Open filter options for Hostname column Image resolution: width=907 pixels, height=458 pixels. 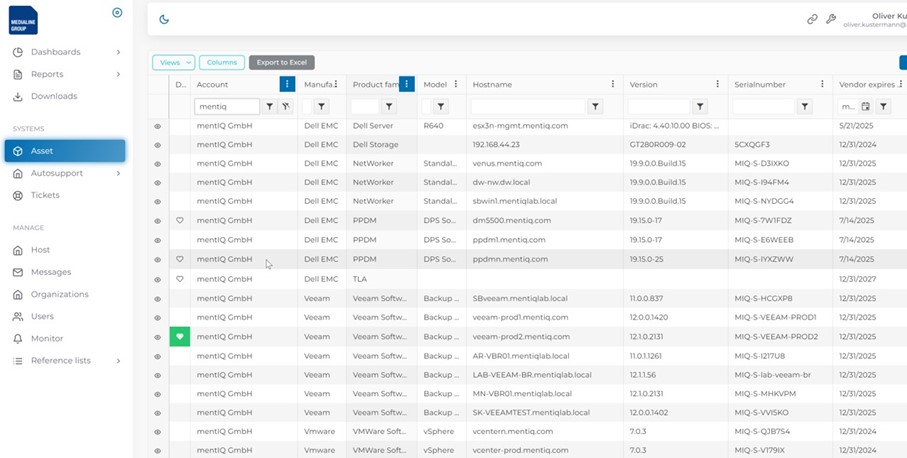point(595,106)
